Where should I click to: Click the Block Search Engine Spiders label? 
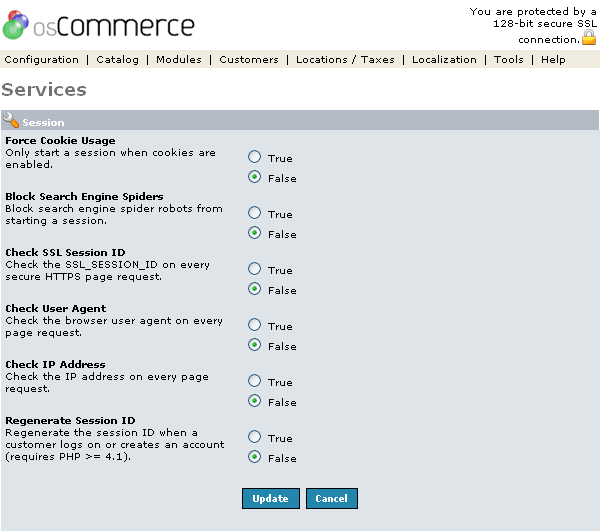click(x=84, y=196)
